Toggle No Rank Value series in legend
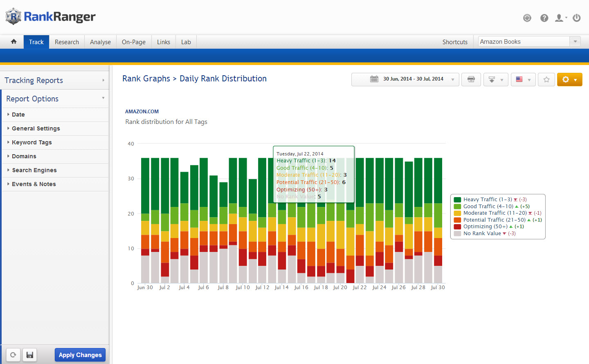Screen dimensions: 589x364 click(482, 234)
